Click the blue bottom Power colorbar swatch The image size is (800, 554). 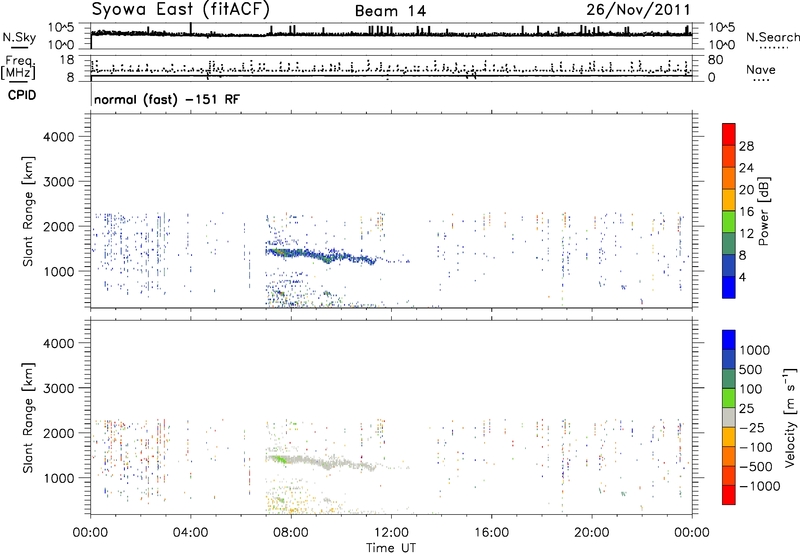click(x=729, y=287)
